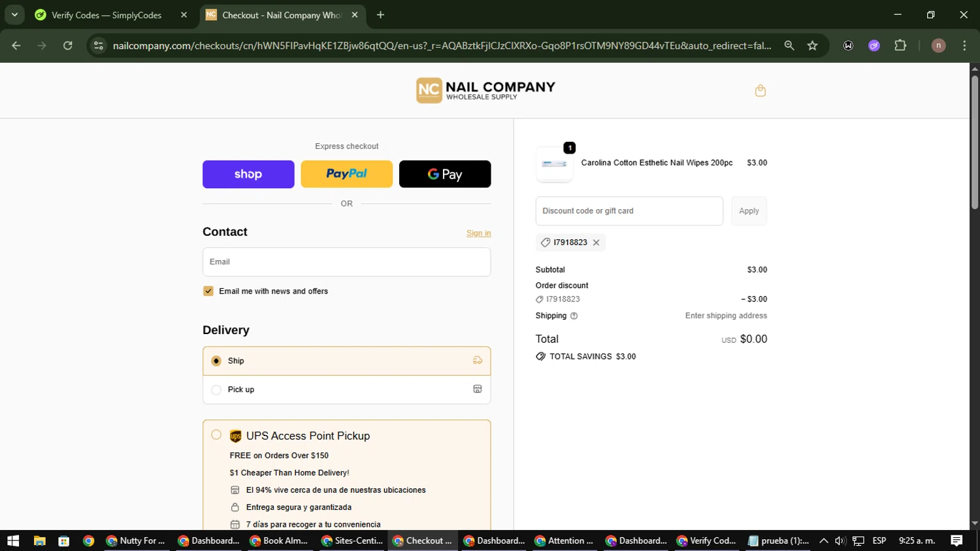
Task: Open the prueba (1) notepad taskbar window
Action: click(778, 541)
